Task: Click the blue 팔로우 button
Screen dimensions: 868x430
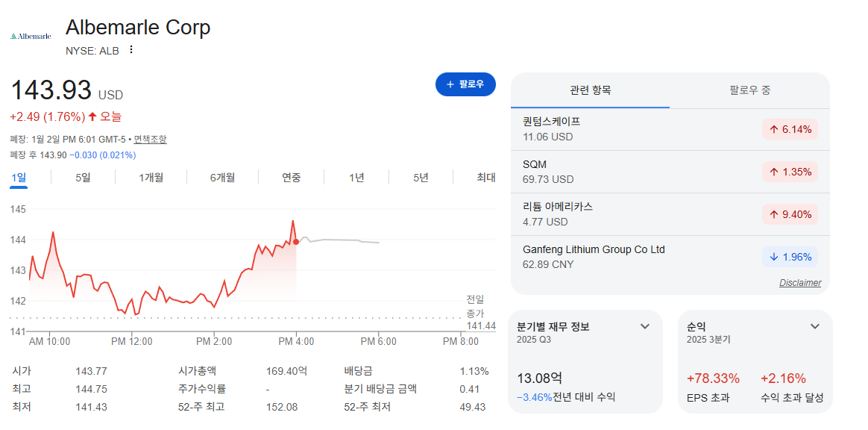Action: click(465, 84)
